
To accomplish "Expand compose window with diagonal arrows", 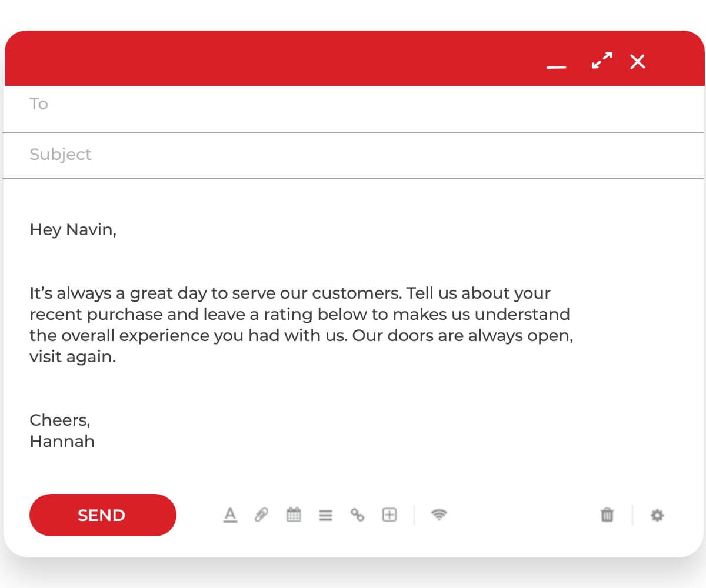I will point(602,61).
